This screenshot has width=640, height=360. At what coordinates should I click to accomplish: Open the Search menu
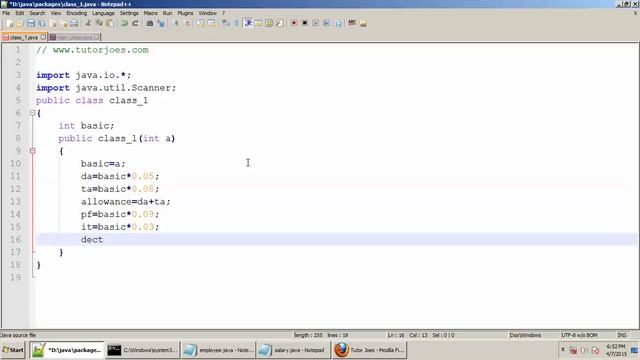click(x=37, y=13)
